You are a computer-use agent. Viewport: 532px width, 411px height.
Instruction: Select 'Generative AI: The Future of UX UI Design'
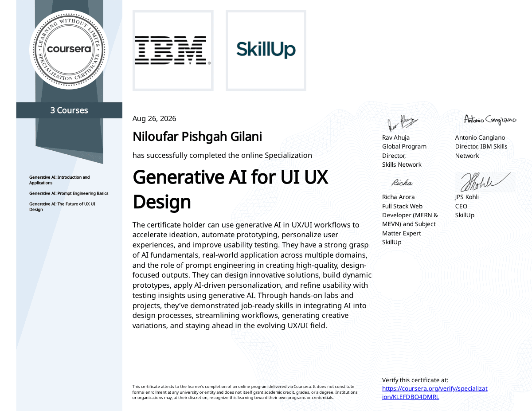point(62,207)
